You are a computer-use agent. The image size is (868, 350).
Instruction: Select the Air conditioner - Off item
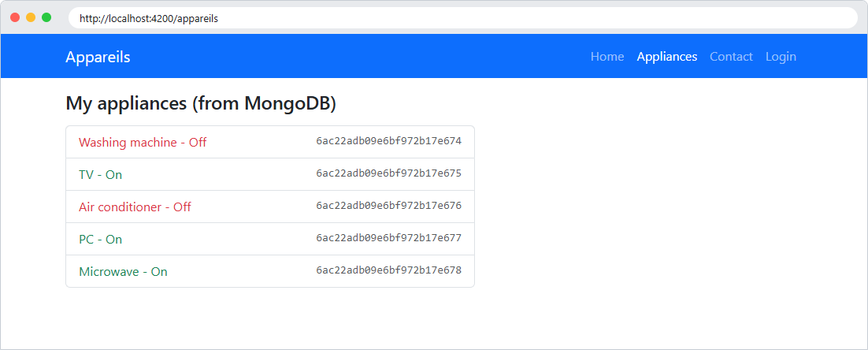point(270,207)
